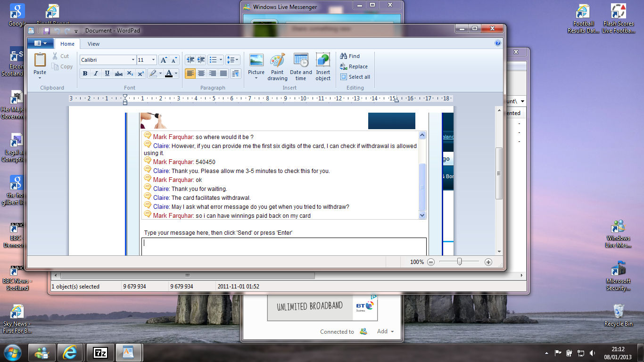Image resolution: width=644 pixels, height=362 pixels.
Task: Open Football Results desktop shortcut
Action: [x=583, y=19]
